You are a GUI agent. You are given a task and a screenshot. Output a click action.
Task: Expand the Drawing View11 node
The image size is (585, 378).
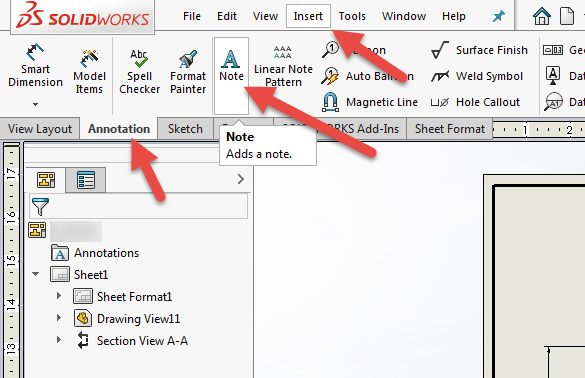(x=59, y=318)
